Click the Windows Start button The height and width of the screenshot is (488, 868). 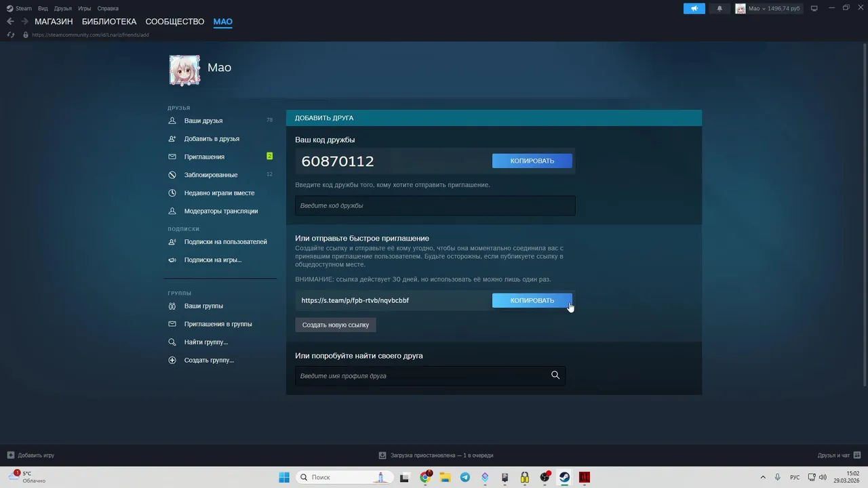pos(284,477)
